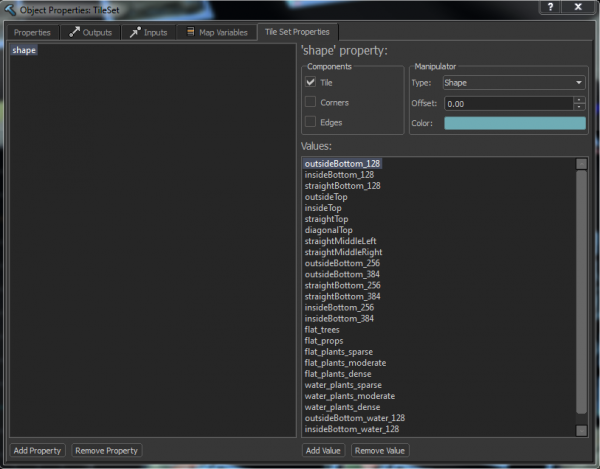Select the straightBottom_128 value
Viewport: 600px width, 469px height.
tap(342, 186)
